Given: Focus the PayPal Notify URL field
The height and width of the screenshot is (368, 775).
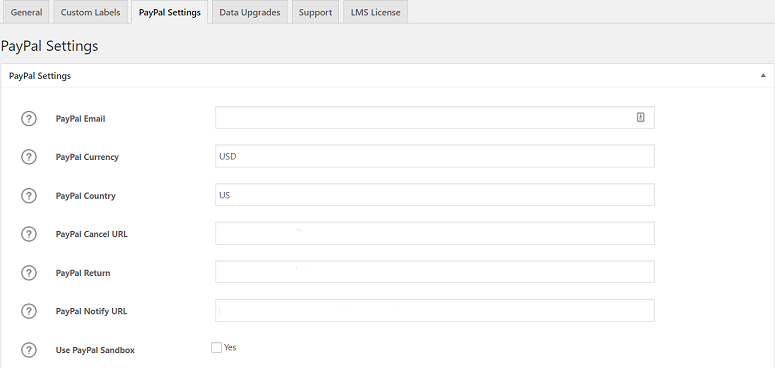Looking at the screenshot, I should [x=435, y=310].
